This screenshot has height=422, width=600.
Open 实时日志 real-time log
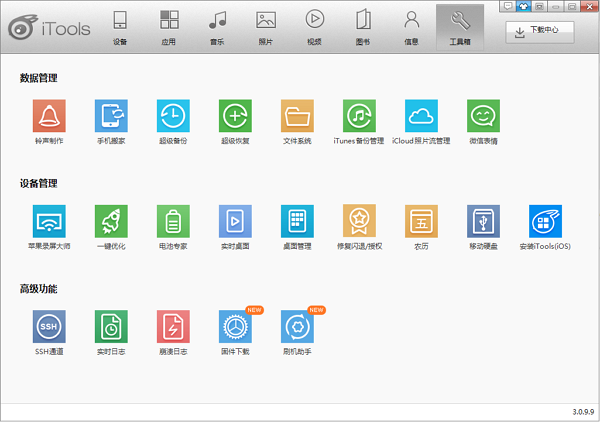click(x=111, y=326)
